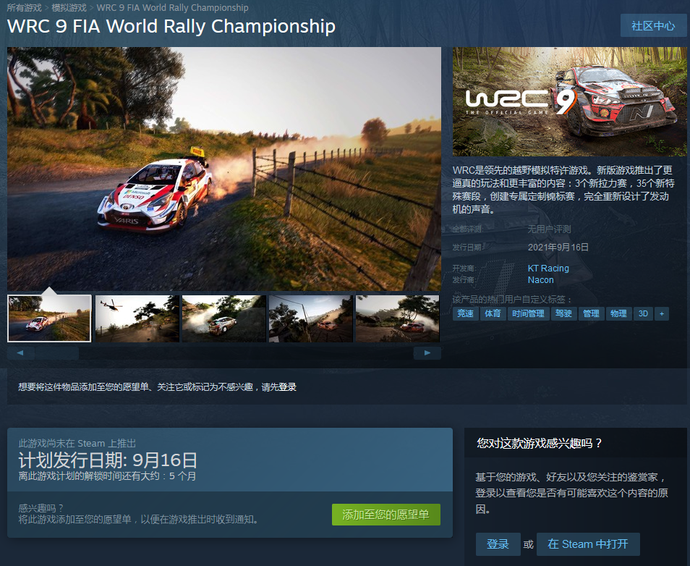Click the 您对这款游戏感兴趣吗？ heading

(539, 443)
